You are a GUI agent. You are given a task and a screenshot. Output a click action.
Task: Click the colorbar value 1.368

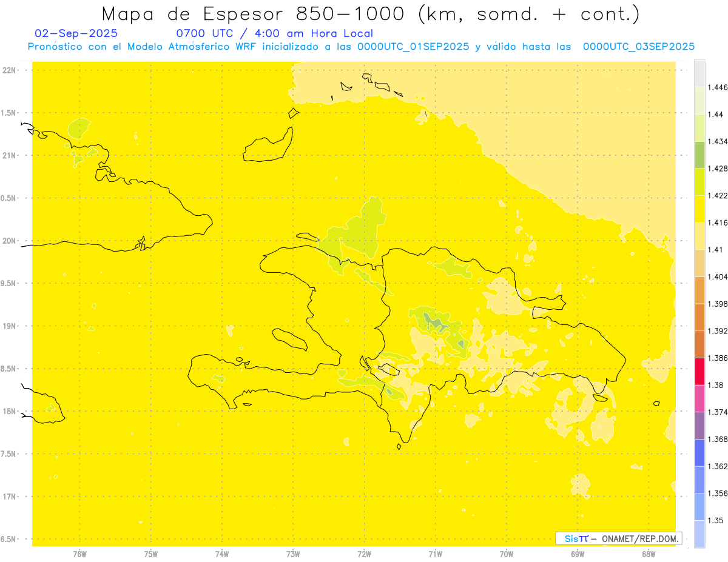click(716, 439)
